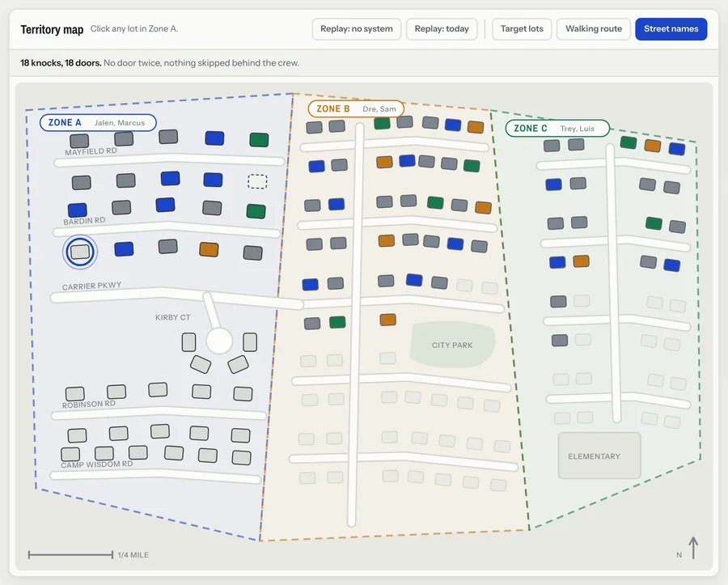Show the Target lots overlay
The image size is (728, 585).
[x=522, y=29]
